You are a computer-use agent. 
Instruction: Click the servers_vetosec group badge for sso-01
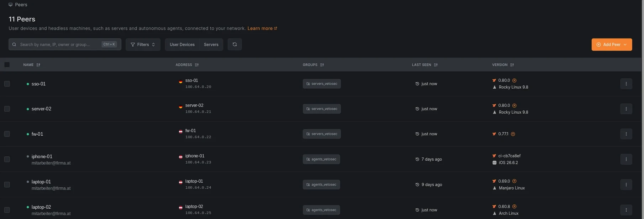click(x=322, y=84)
